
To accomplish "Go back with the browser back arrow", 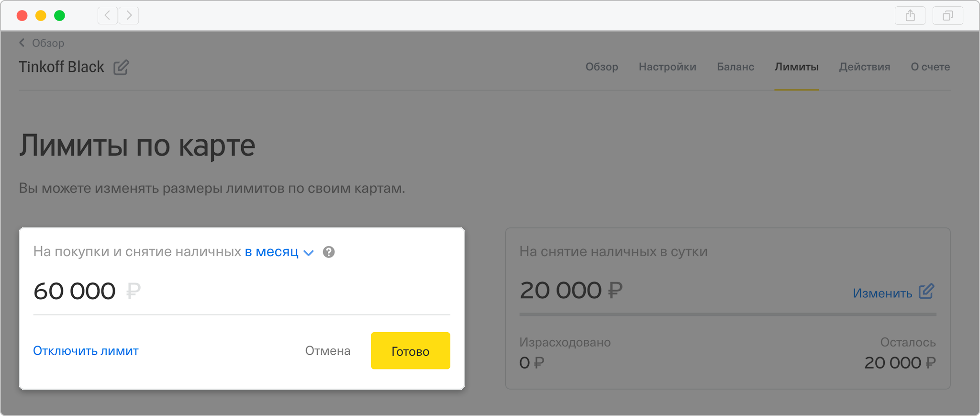I will click(x=108, y=16).
